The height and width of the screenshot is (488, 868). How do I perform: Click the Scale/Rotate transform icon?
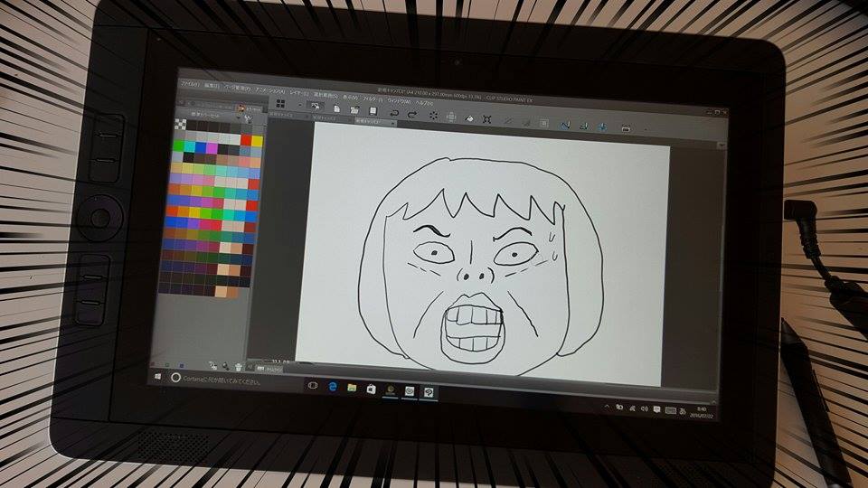(x=487, y=119)
